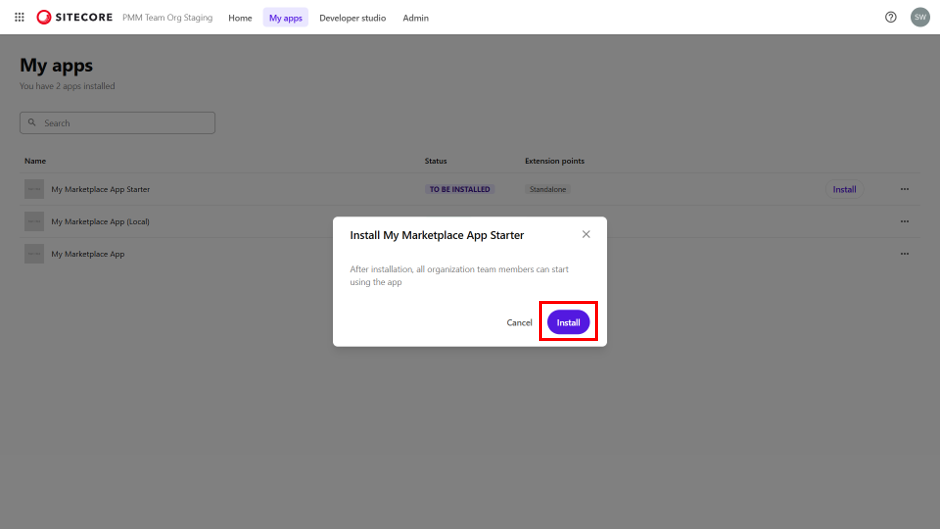
Task: Click Install button in Starter row
Action: 844,190
